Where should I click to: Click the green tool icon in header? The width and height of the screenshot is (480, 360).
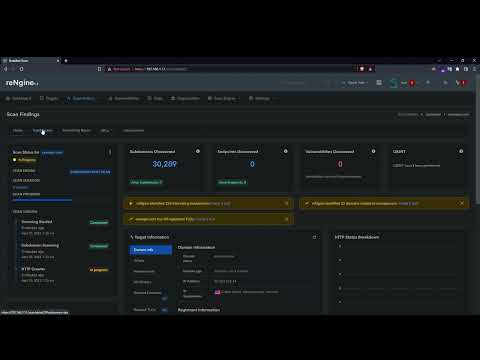pyautogui.click(x=393, y=83)
